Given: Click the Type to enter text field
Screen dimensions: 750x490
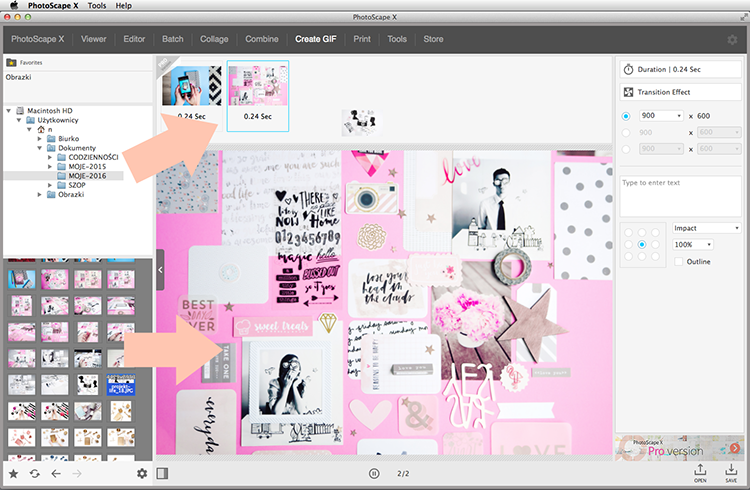Looking at the screenshot, I should (x=680, y=196).
